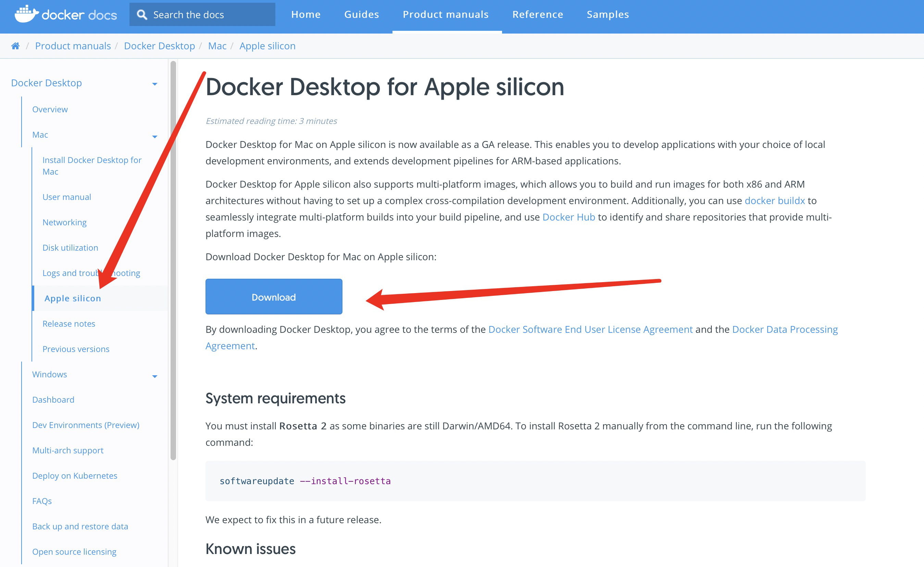Viewport: 924px width, 567px height.
Task: Open Deploy on Kubernetes in sidebar
Action: pos(75,476)
